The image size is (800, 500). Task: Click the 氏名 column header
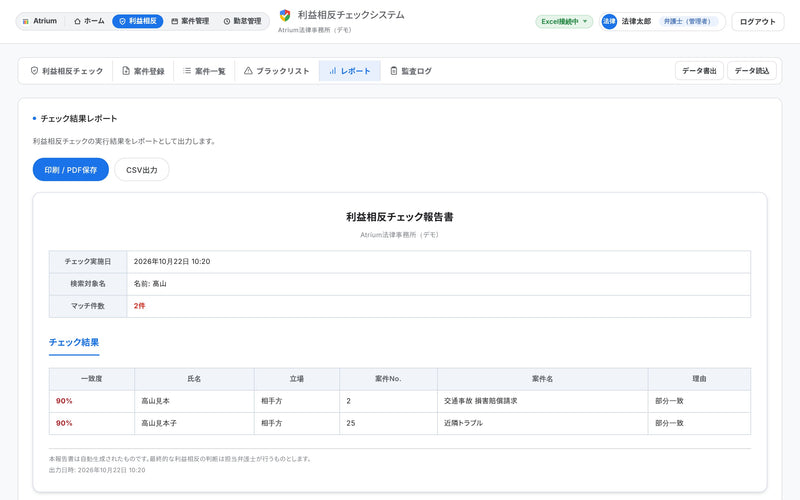pyautogui.click(x=194, y=379)
